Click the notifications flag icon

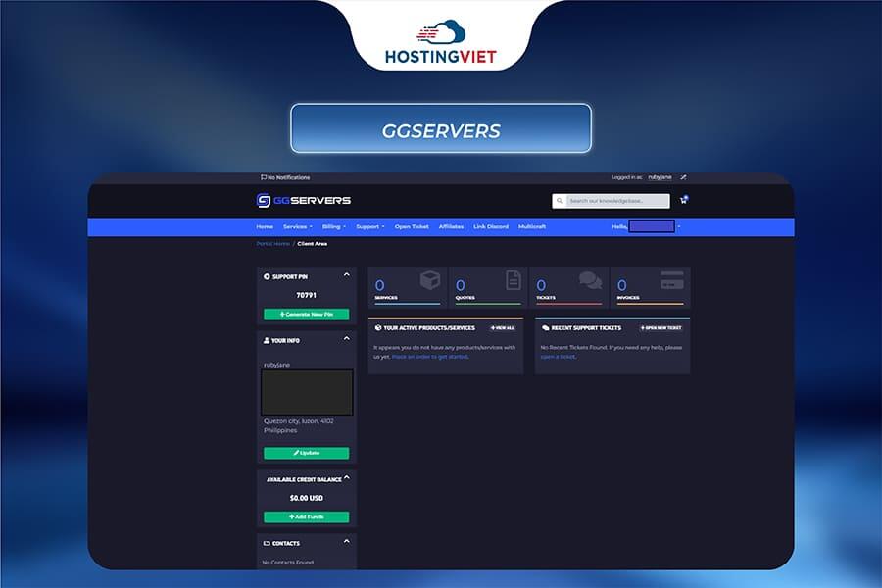click(x=262, y=177)
